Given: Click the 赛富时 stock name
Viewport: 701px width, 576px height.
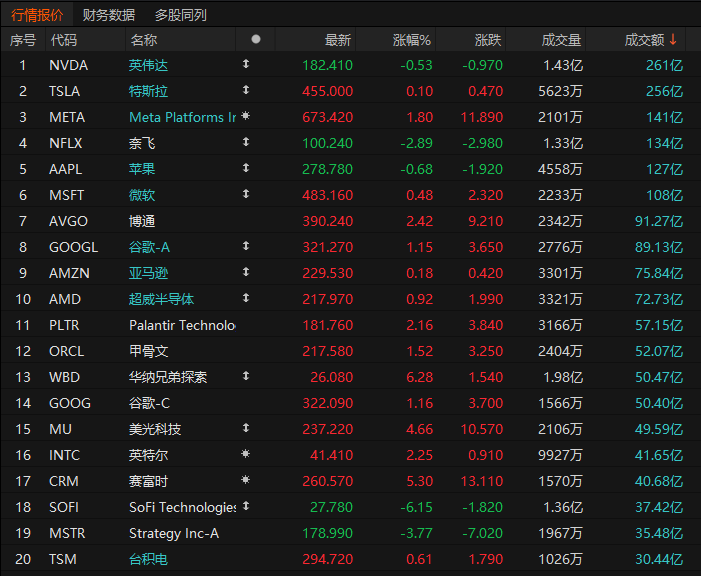Looking at the screenshot, I should click(148, 481).
